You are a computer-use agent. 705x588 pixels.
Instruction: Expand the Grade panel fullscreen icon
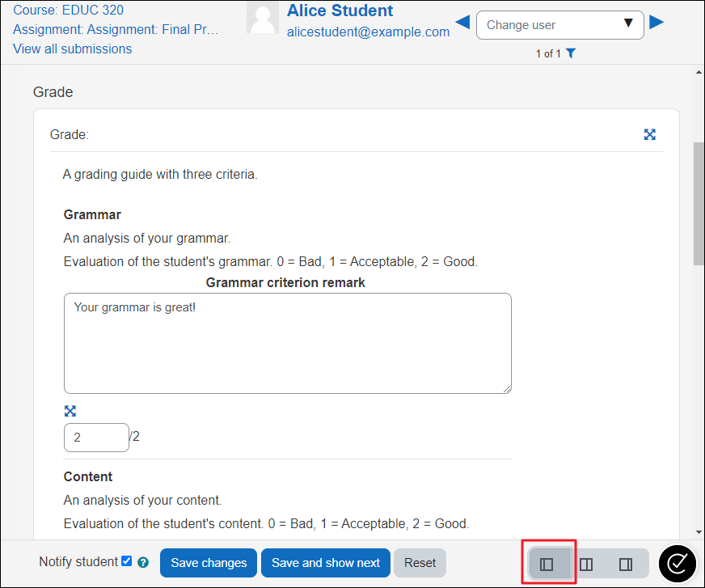[x=649, y=134]
